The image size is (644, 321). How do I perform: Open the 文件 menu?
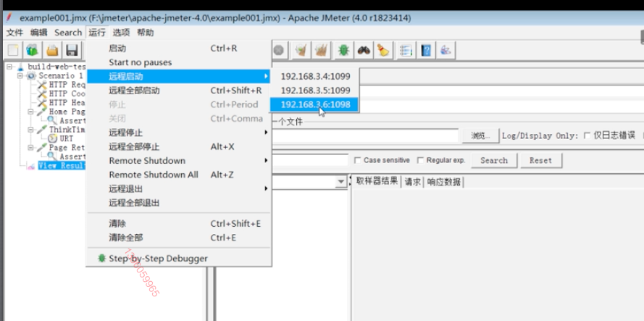coord(14,33)
